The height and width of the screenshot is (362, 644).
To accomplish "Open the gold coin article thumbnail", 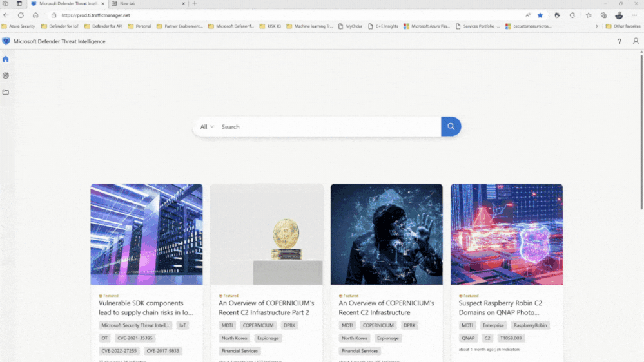I will (x=267, y=234).
